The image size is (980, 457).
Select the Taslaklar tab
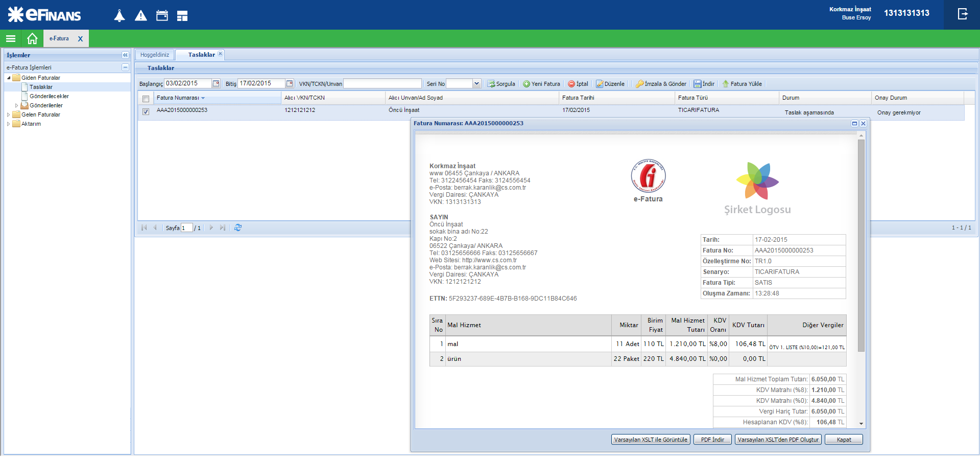click(x=201, y=55)
